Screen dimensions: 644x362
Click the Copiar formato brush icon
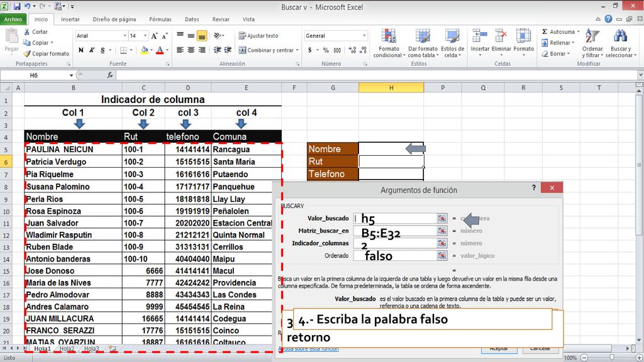tap(27, 53)
